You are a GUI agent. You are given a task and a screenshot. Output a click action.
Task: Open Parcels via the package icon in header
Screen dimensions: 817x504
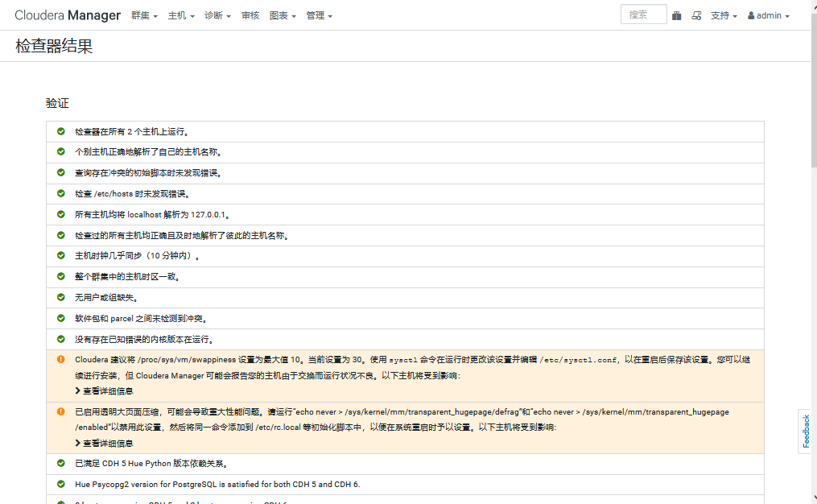pos(676,15)
